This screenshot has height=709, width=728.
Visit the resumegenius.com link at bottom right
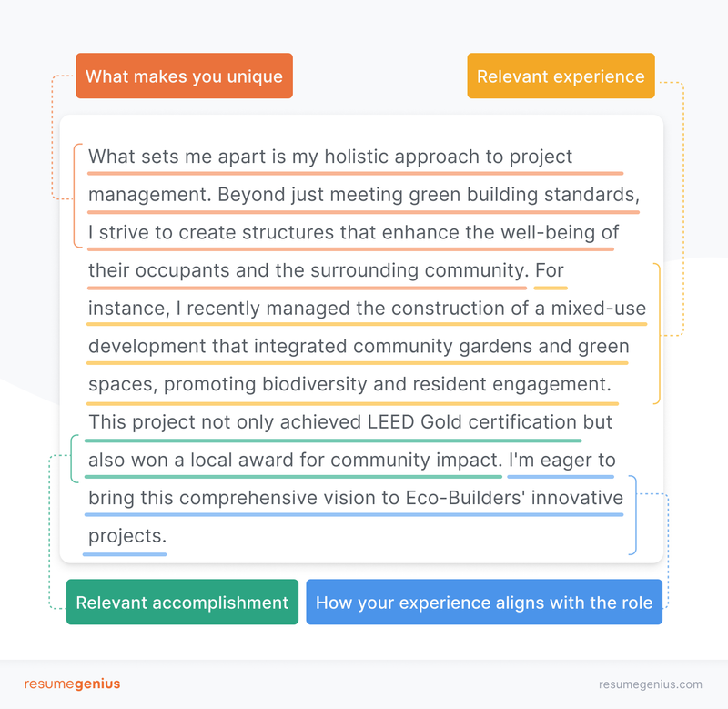tap(650, 684)
